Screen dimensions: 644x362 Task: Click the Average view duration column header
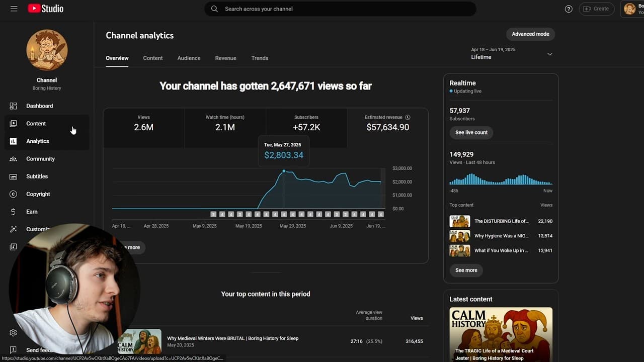coord(369,315)
